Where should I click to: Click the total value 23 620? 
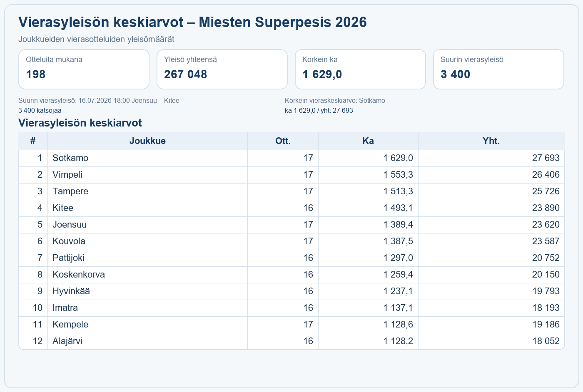546,225
